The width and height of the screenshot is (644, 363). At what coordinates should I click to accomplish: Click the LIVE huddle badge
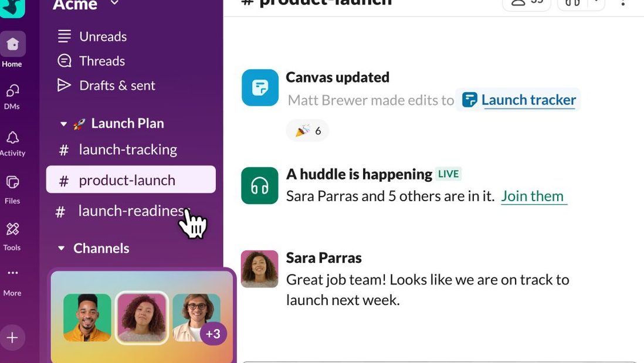448,174
